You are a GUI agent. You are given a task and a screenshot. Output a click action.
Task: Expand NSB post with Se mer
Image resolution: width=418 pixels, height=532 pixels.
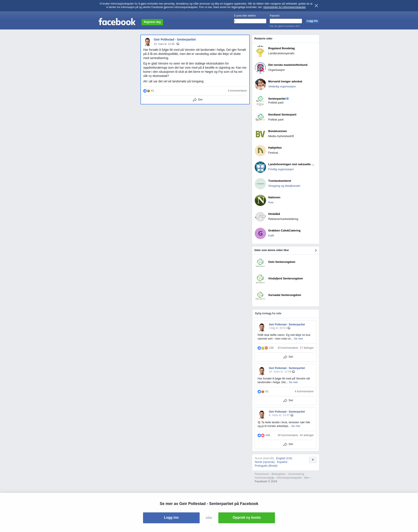coord(298,338)
